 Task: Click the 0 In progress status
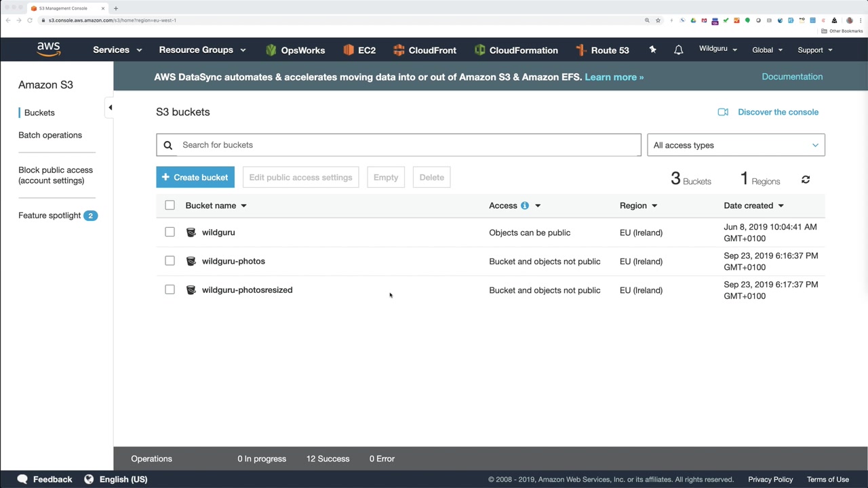pos(262,459)
